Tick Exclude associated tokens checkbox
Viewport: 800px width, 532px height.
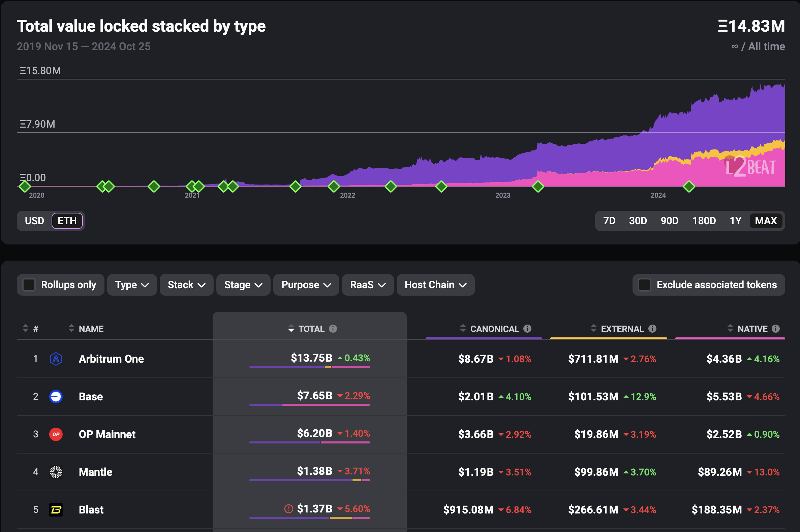pos(645,285)
